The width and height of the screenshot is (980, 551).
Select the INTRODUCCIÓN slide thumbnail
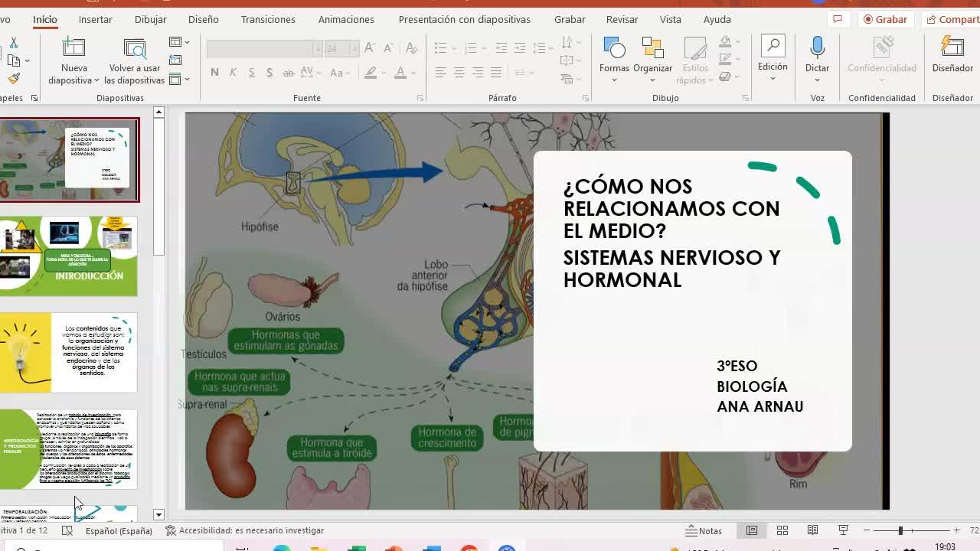click(x=69, y=256)
